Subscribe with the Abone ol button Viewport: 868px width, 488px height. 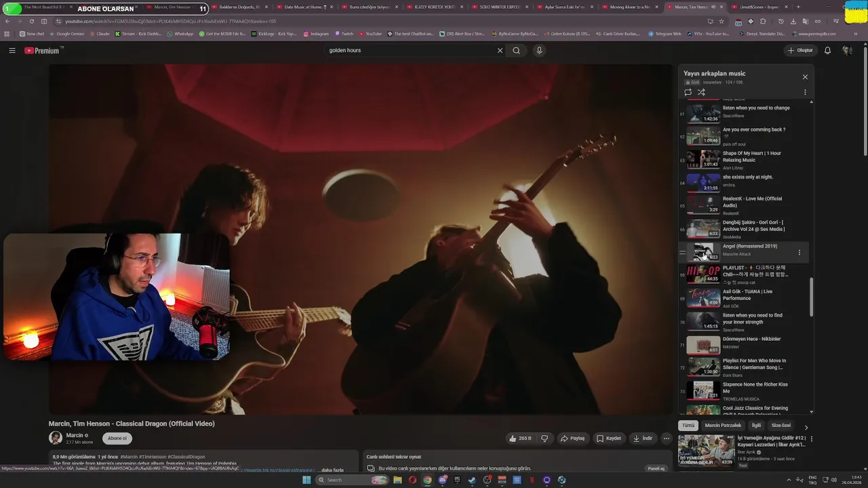tap(117, 439)
